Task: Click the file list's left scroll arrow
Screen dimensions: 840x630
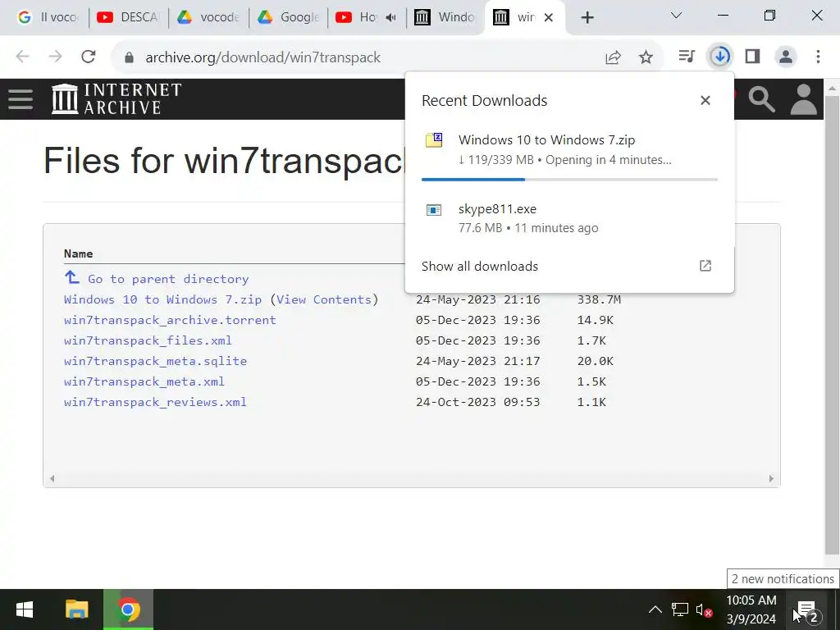Action: pos(52,478)
